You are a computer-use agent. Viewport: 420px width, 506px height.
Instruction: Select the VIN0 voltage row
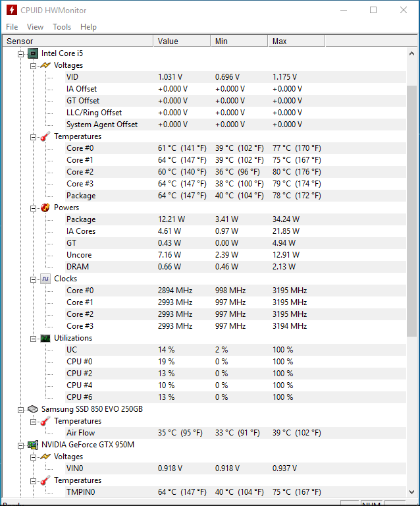(x=235, y=468)
